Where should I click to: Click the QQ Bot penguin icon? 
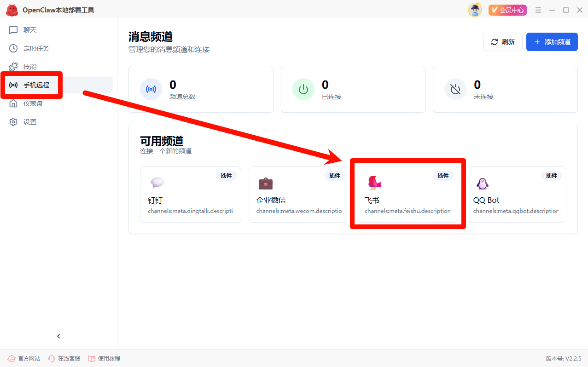482,183
